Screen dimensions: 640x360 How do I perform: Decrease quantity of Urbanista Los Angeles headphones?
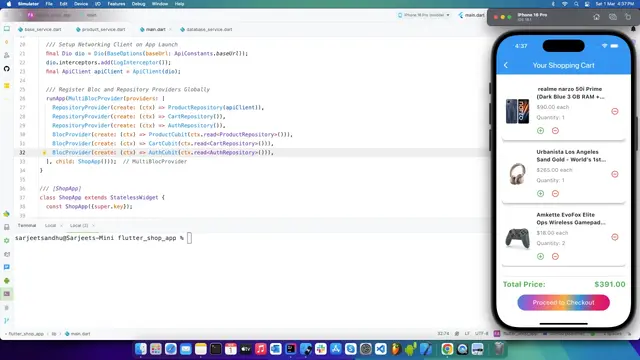[555, 193]
